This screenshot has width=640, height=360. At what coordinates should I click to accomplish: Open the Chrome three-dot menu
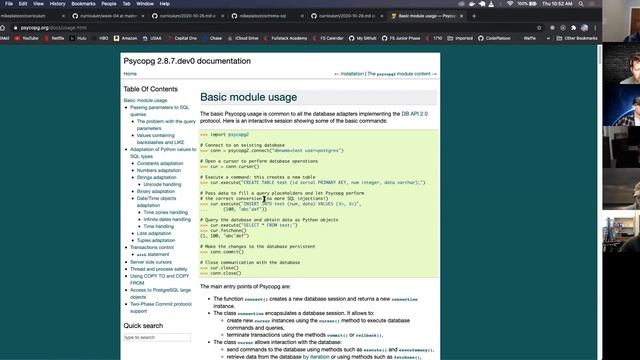(595, 28)
